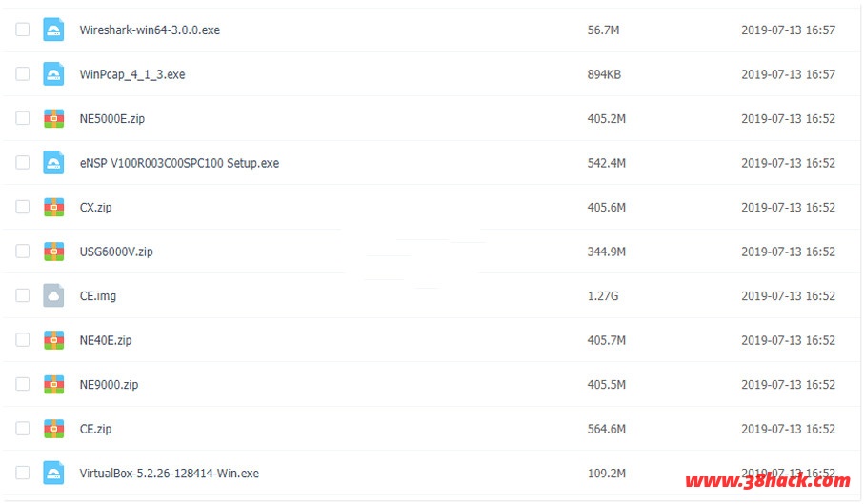Toggle the checkbox for NE40E.zip
Viewport: 864px width, 504px height.
click(23, 340)
